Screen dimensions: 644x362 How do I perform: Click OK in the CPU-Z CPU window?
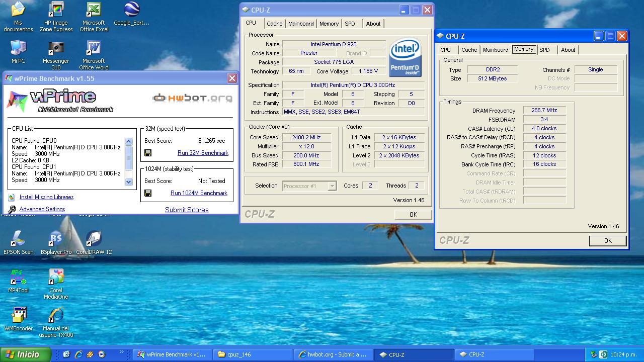tap(413, 215)
